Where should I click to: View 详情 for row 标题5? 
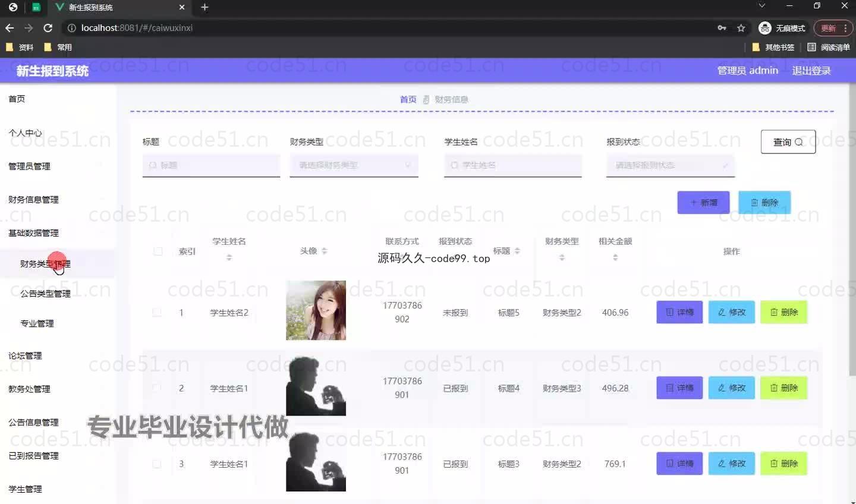[679, 312]
